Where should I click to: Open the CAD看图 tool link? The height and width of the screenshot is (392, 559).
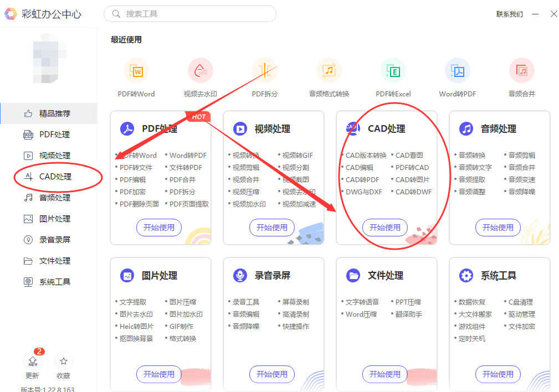click(x=409, y=156)
